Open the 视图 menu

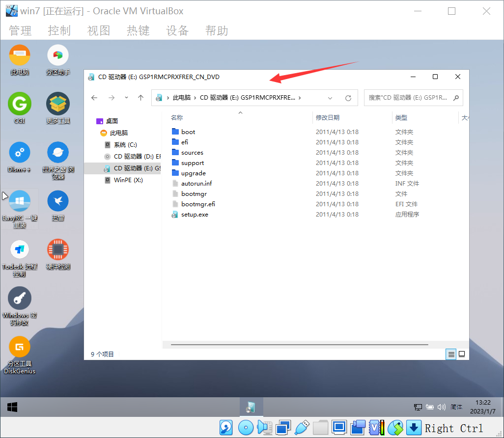(x=99, y=31)
